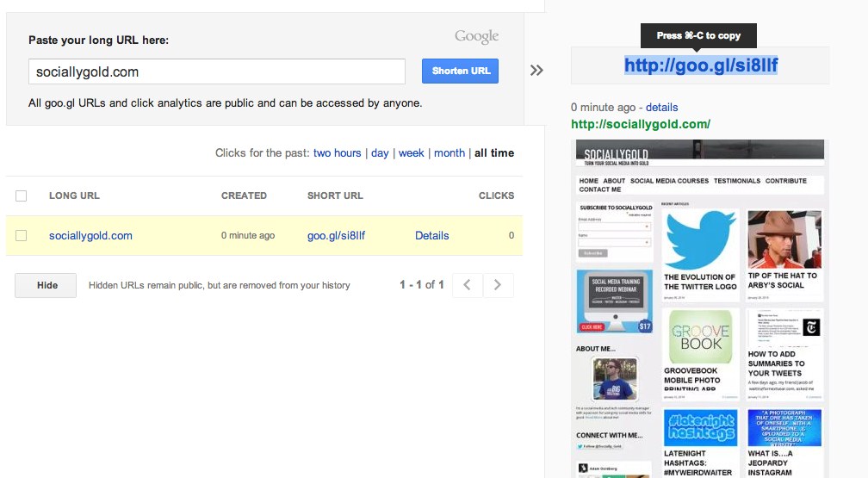
Task: Go to next page of URL history
Action: point(498,285)
